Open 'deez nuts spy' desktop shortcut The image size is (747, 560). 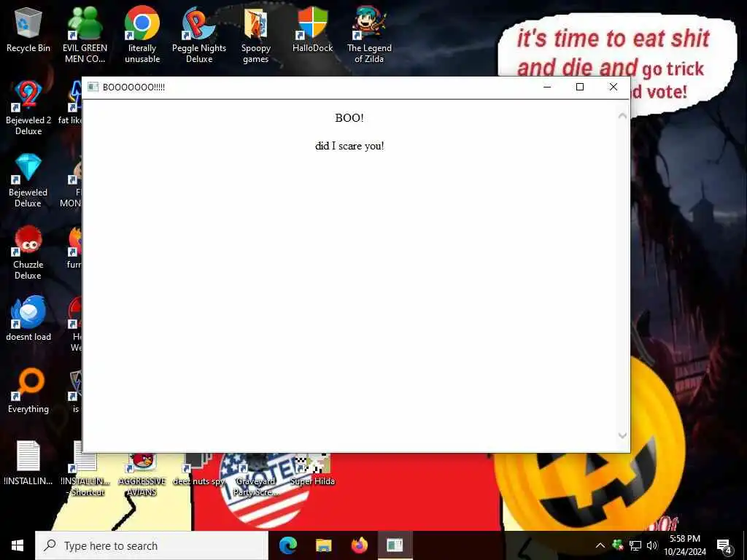tap(198, 469)
